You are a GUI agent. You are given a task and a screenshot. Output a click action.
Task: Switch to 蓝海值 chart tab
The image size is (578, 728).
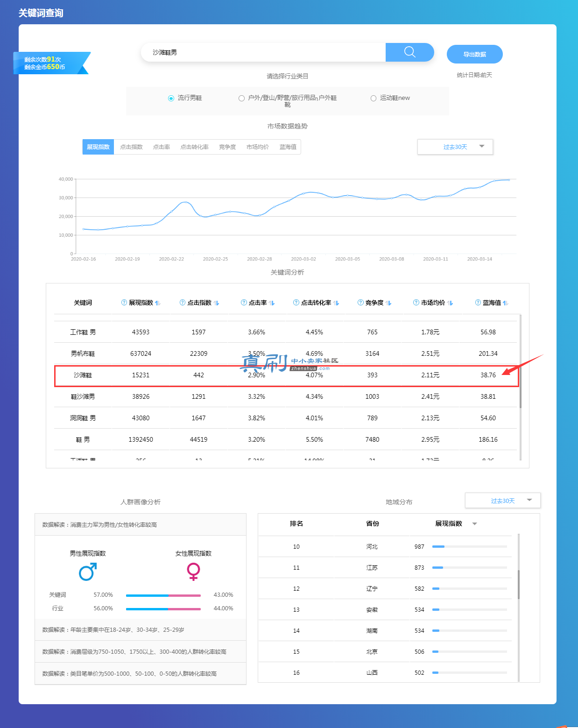[x=288, y=147]
